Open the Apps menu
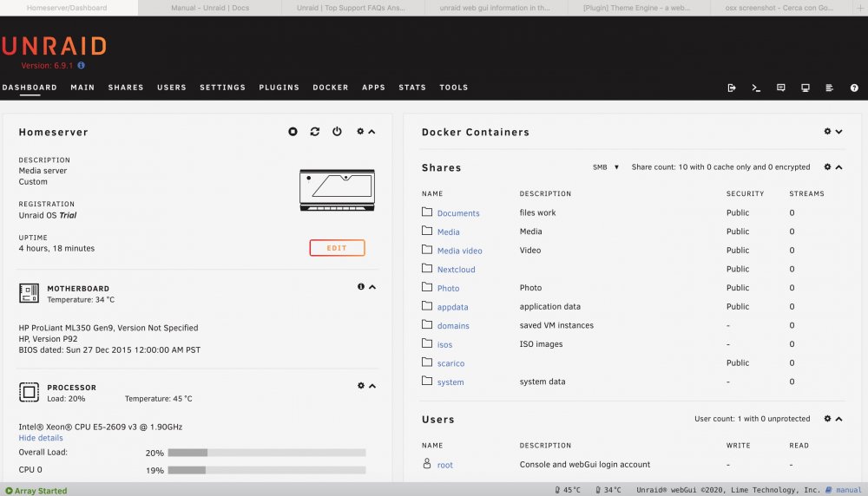 tap(373, 88)
